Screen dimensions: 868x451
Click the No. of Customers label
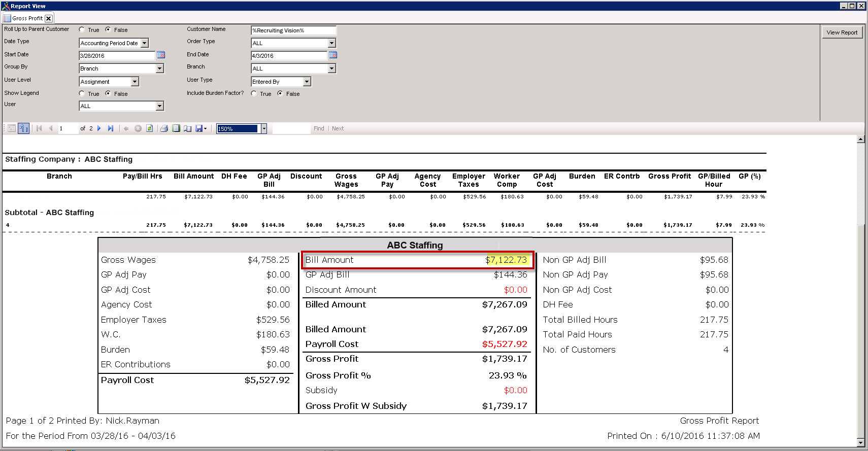[579, 350]
